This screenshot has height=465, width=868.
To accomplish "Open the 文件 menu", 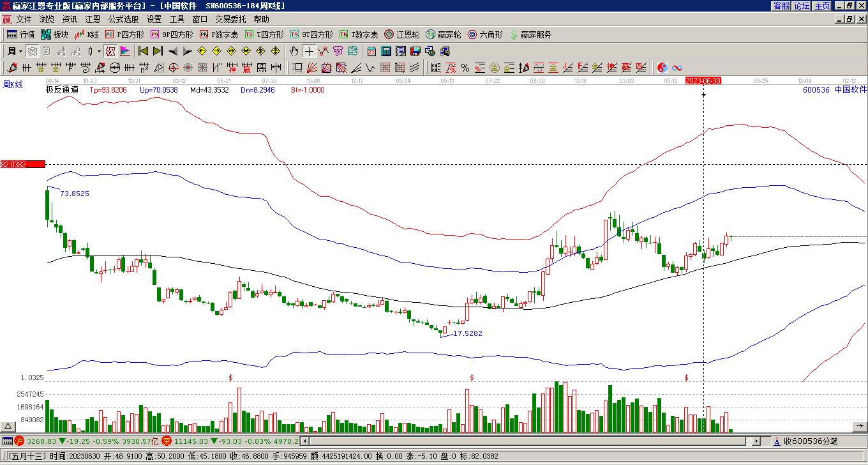I will pyautogui.click(x=24, y=20).
